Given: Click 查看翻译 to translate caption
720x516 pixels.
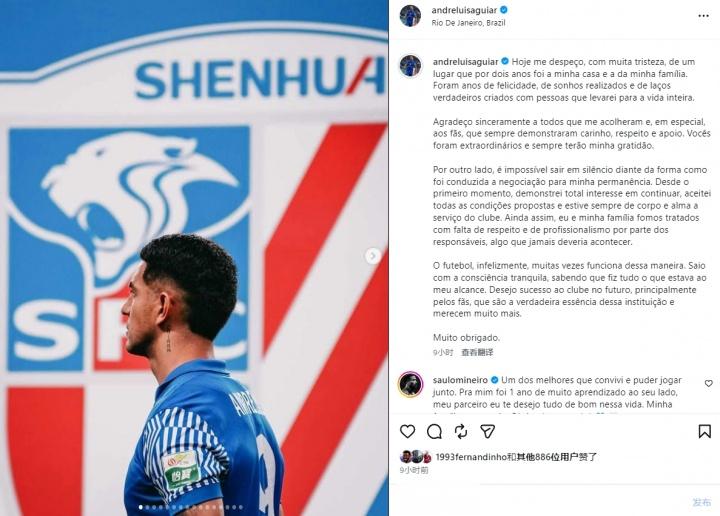Looking at the screenshot, I should 477,353.
